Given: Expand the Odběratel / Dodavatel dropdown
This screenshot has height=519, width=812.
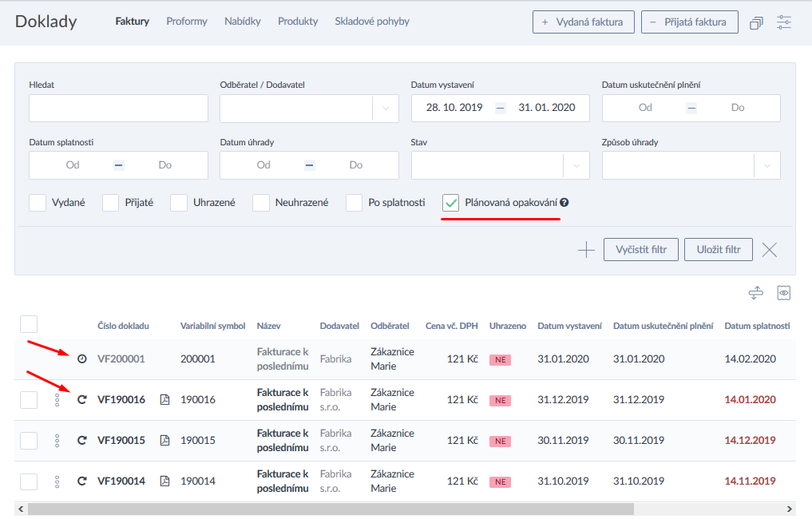Looking at the screenshot, I should click(386, 108).
